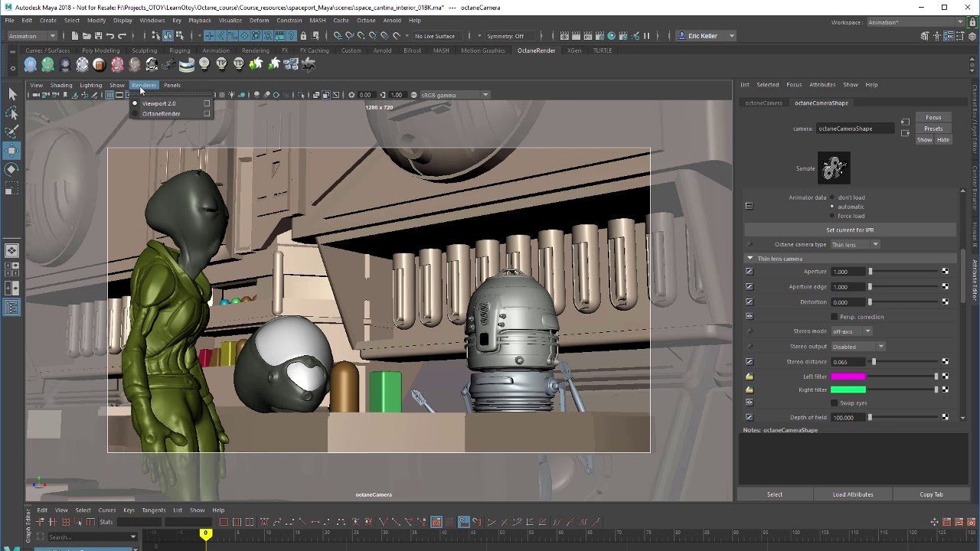The image size is (980, 551).
Task: Open the viewport Shading menu
Action: pyautogui.click(x=61, y=85)
